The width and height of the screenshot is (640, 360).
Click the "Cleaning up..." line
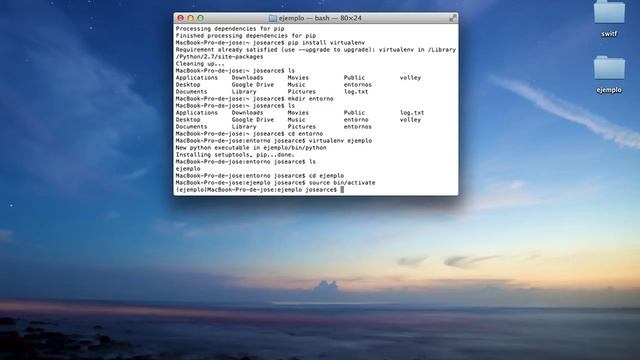200,64
